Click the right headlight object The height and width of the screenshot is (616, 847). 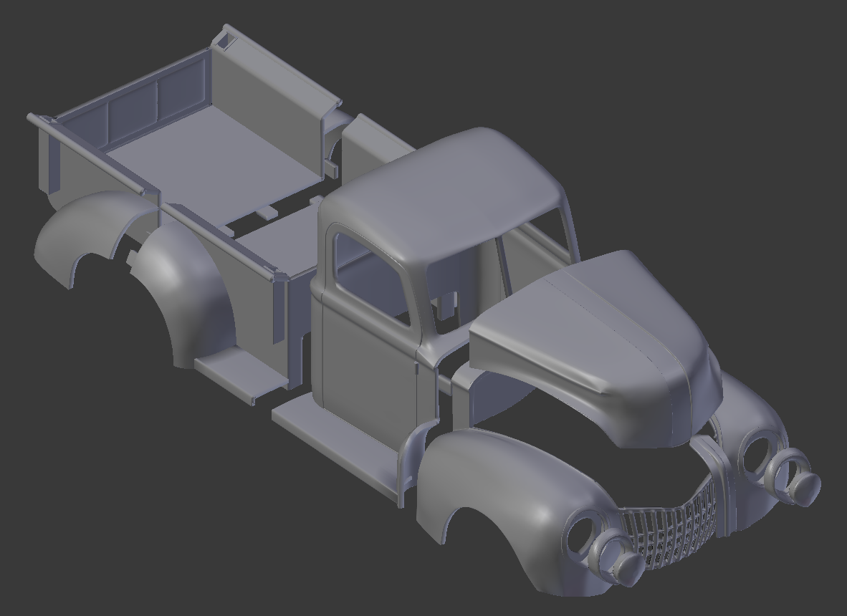click(795, 480)
